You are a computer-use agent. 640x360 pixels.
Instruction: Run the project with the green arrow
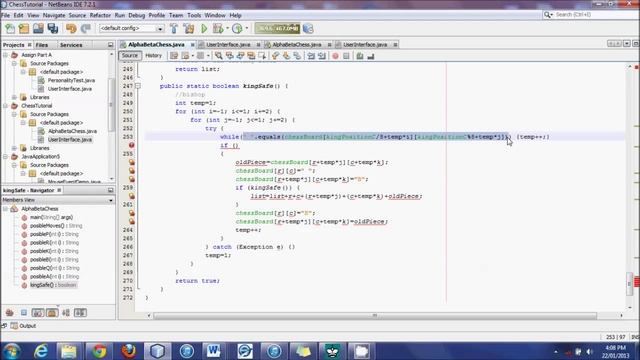pos(204,28)
